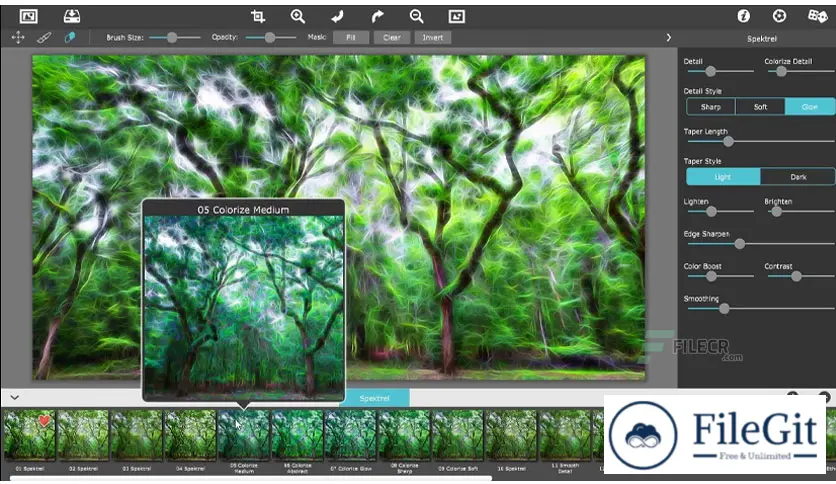The image size is (836, 484).
Task: Set Detail Style to Sharp
Action: point(711,107)
